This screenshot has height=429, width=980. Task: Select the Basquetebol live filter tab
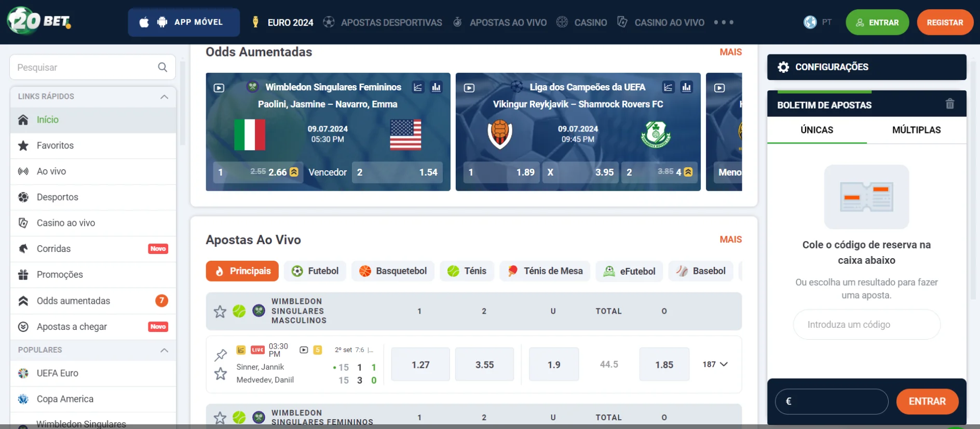pyautogui.click(x=393, y=271)
